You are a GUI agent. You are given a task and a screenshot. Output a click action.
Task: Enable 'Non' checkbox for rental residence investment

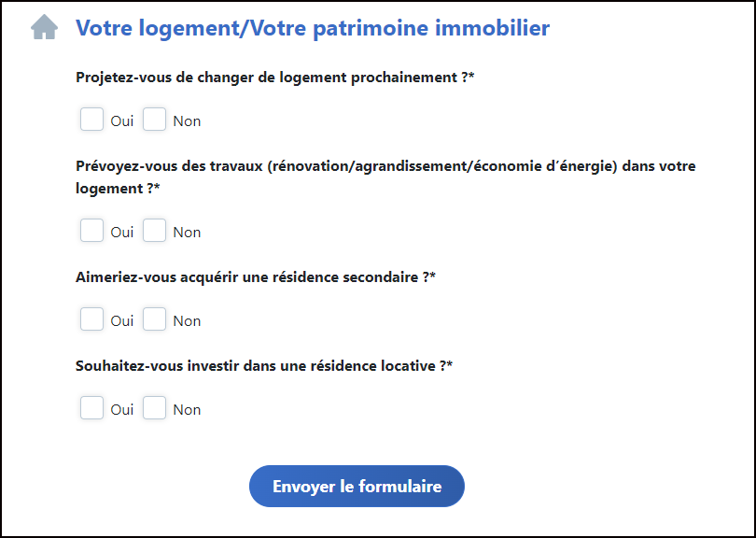(x=154, y=408)
